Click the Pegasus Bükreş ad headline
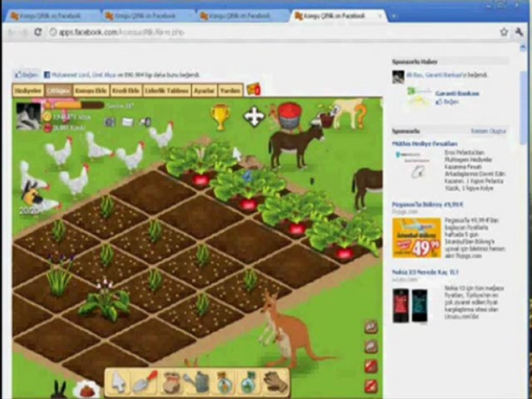 click(427, 204)
